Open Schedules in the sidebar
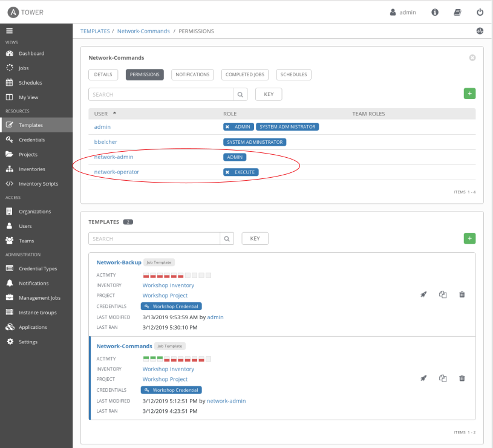Image resolution: width=493 pixels, height=448 pixels. click(x=36, y=83)
